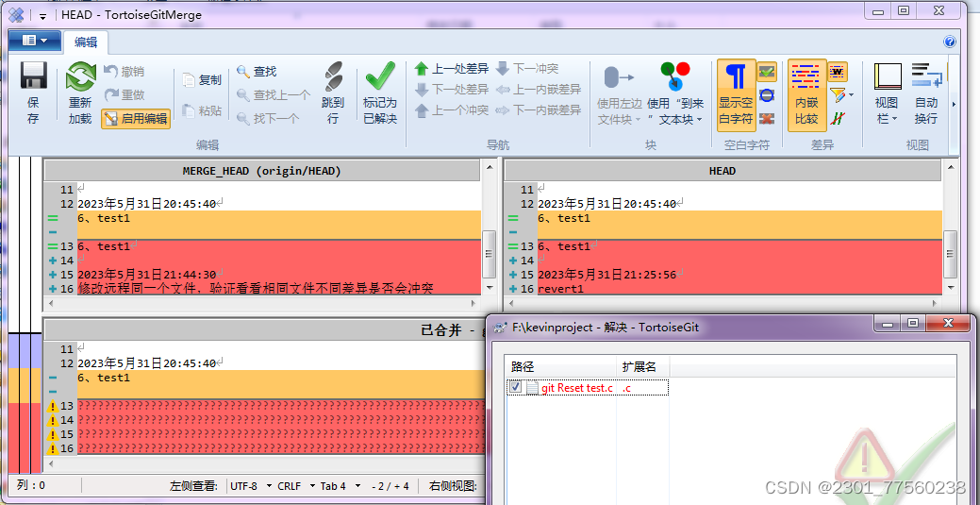Viewport: 980px width, 505px height.
Task: Click the 保存 (Save) floppy disk icon
Action: tap(33, 76)
